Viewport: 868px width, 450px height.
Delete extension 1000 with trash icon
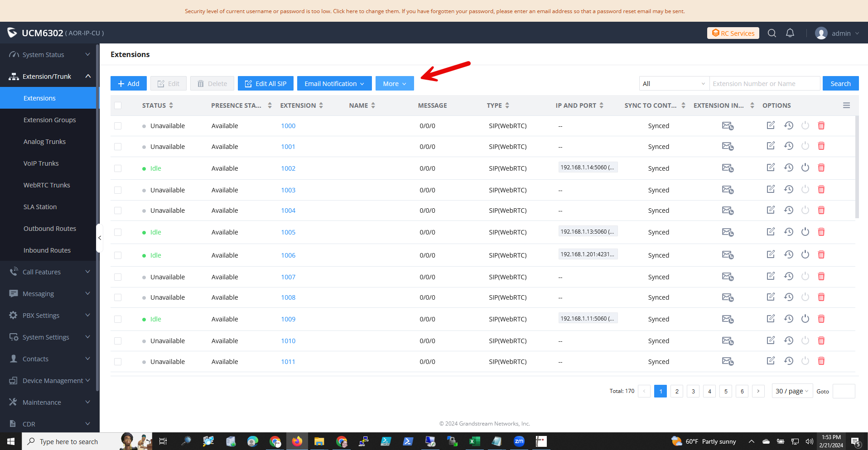pyautogui.click(x=821, y=125)
